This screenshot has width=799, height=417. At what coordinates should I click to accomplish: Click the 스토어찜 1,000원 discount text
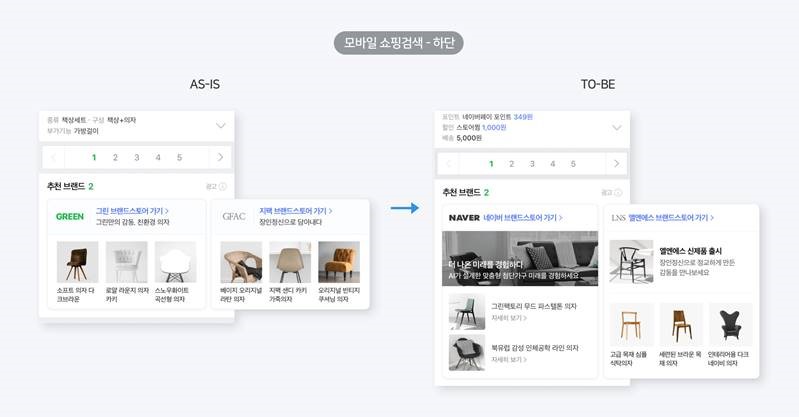point(481,127)
